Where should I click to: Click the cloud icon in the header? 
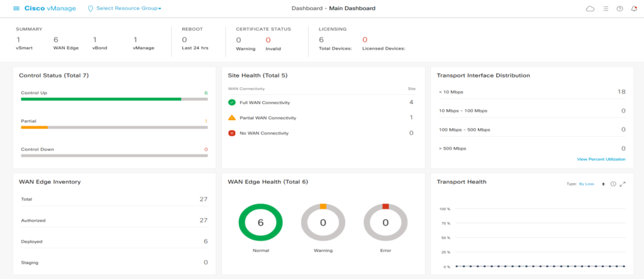[x=590, y=9]
